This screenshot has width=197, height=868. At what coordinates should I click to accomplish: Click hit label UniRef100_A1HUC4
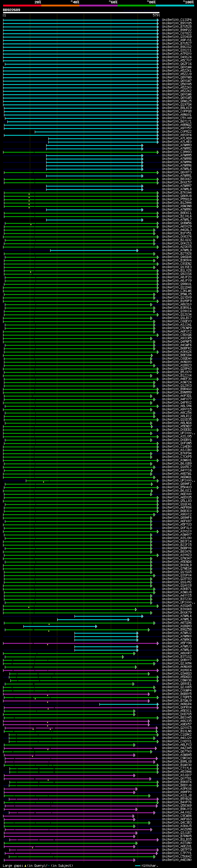[x=177, y=670]
